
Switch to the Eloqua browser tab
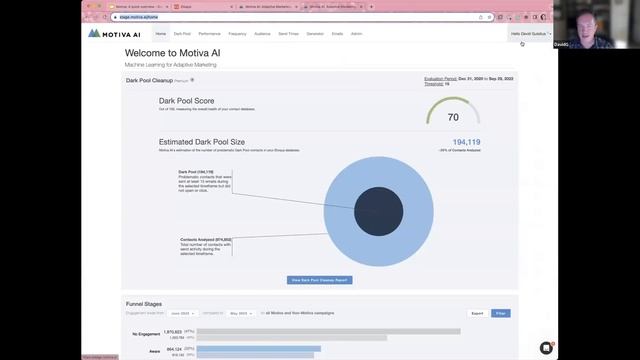pyautogui.click(x=203, y=7)
